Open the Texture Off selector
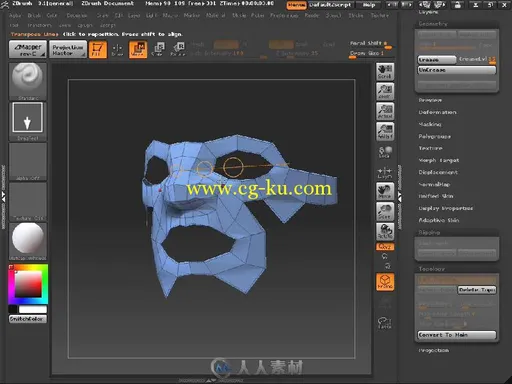Screen dimensions: 512x384 28,201
